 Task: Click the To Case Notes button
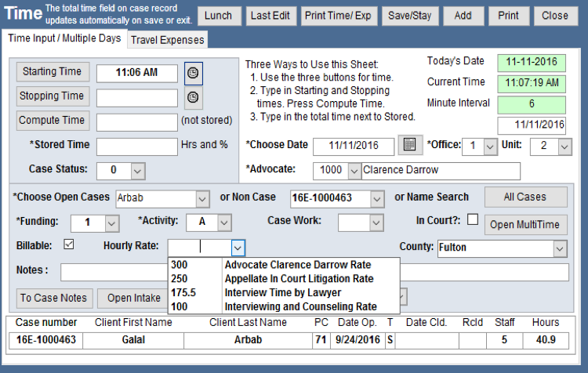(x=53, y=298)
